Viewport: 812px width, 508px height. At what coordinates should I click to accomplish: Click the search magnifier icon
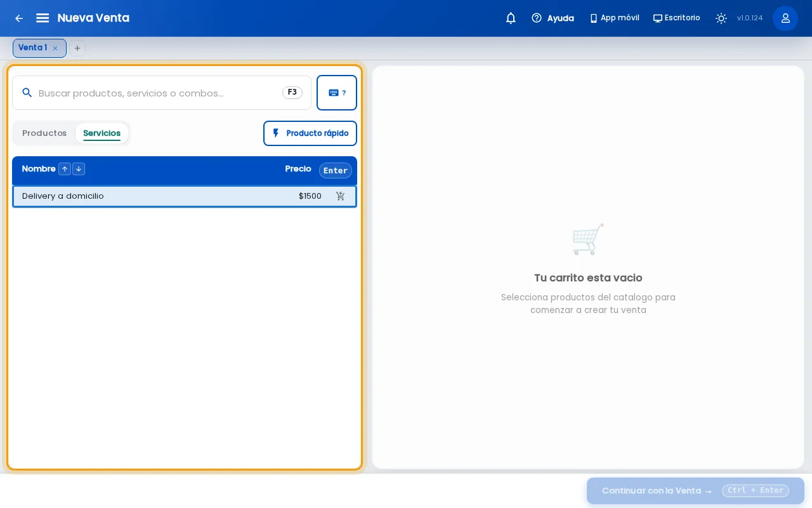coord(27,93)
